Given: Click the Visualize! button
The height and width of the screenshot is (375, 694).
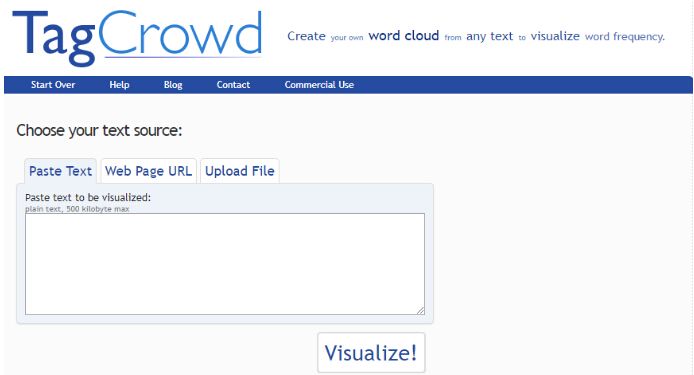Looking at the screenshot, I should tap(371, 352).
